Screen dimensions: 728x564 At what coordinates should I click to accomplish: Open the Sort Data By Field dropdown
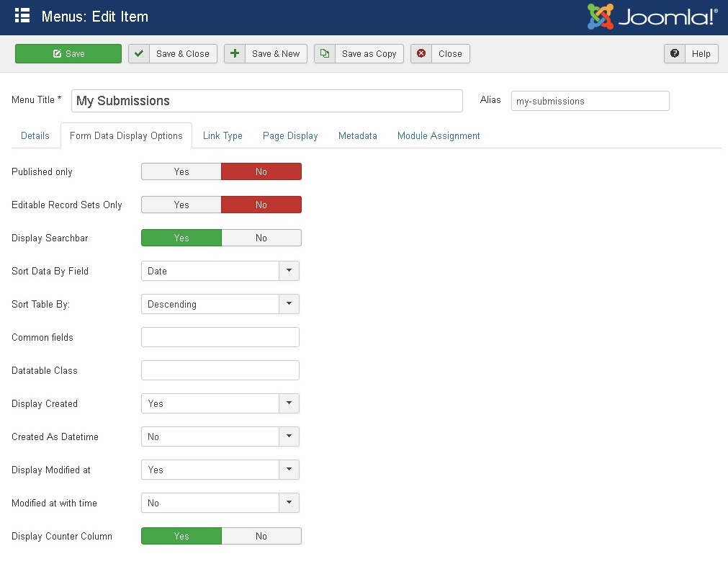click(x=220, y=271)
